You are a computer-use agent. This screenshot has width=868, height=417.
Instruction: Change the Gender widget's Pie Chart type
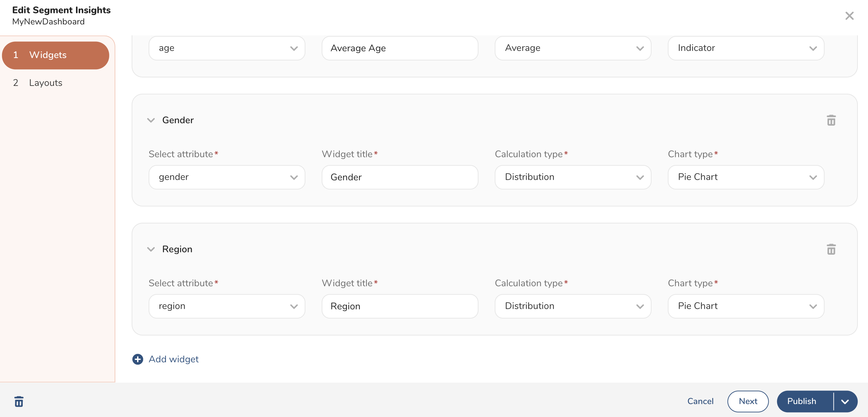pos(746,177)
